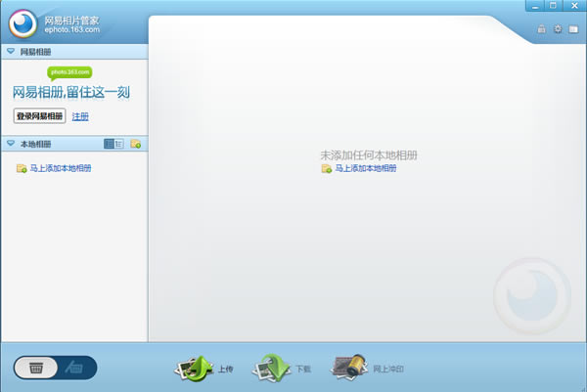Select the eraser side of bottom toggle
587x392 pixels.
pyautogui.click(x=75, y=368)
